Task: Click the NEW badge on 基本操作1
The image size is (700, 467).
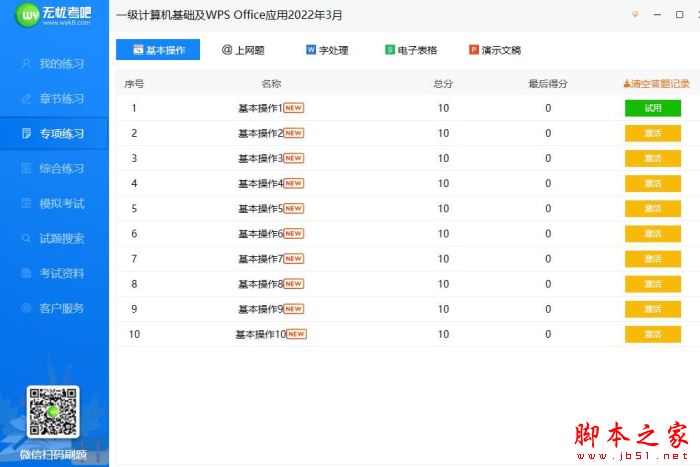Action: (293, 108)
